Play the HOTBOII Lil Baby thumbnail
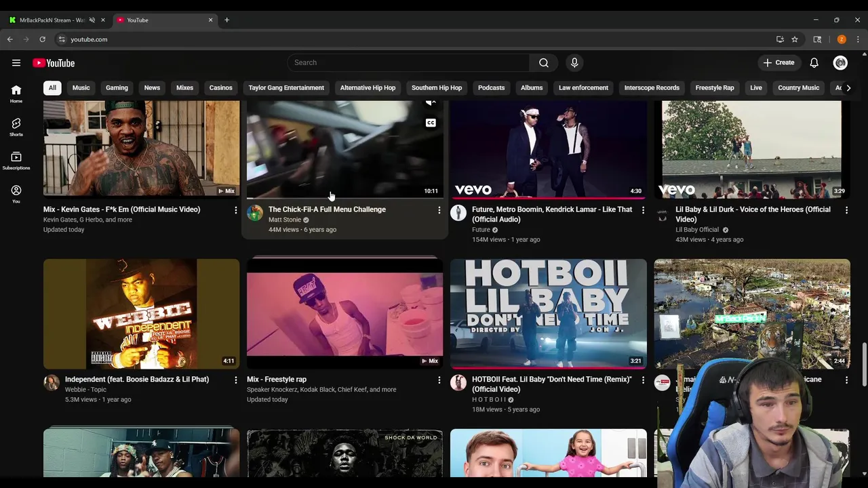Screen dimensions: 868x488 (548, 314)
